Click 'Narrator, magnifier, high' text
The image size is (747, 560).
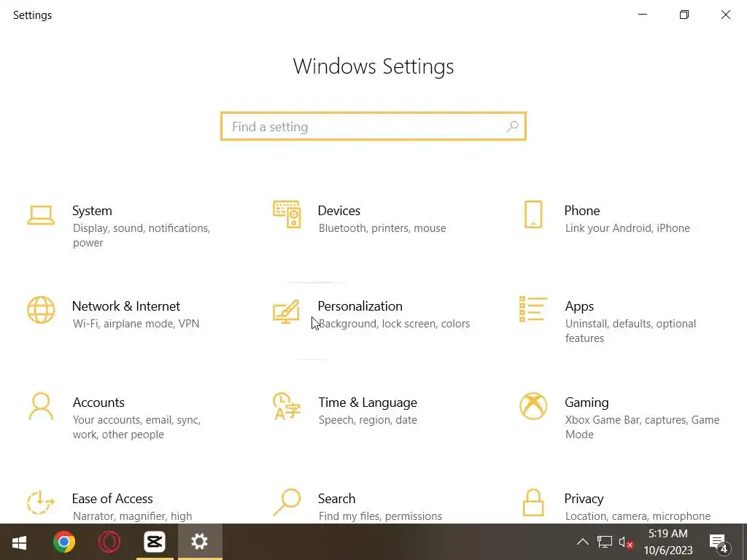click(x=133, y=516)
